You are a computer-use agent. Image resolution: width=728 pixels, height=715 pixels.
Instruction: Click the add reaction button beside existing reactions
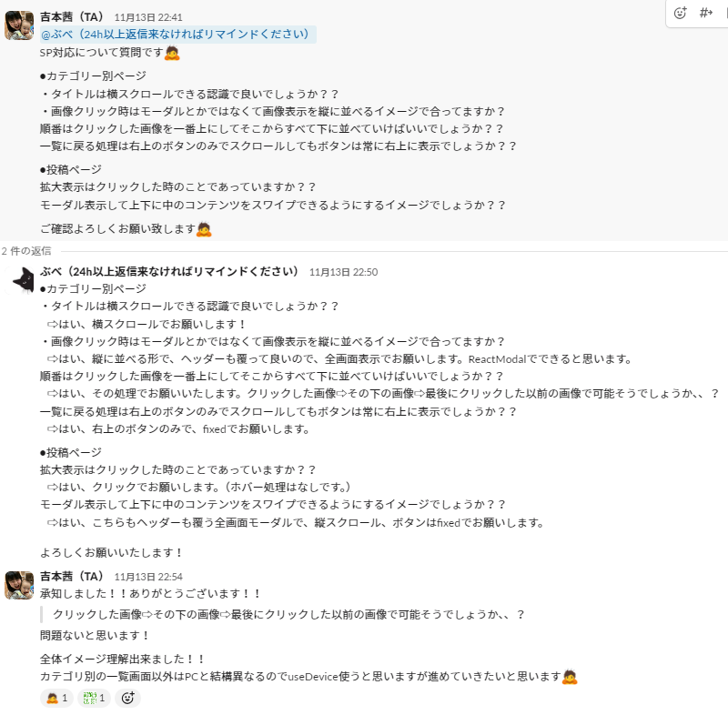point(127,698)
